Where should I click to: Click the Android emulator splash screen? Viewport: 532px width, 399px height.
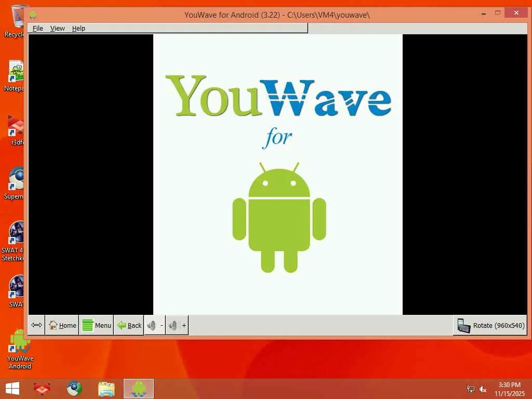coord(278,175)
